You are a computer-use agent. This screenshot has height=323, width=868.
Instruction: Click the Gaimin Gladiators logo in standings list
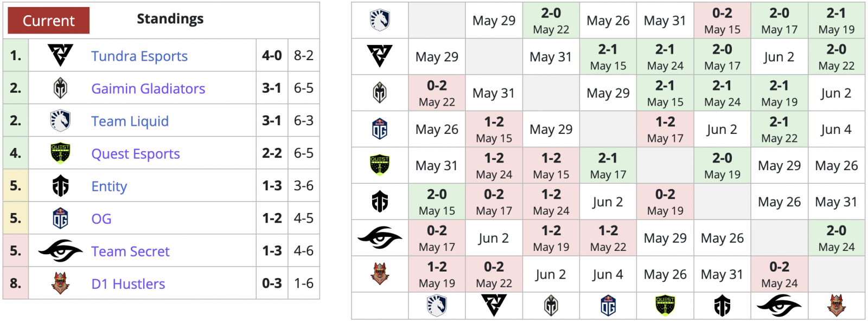click(60, 88)
